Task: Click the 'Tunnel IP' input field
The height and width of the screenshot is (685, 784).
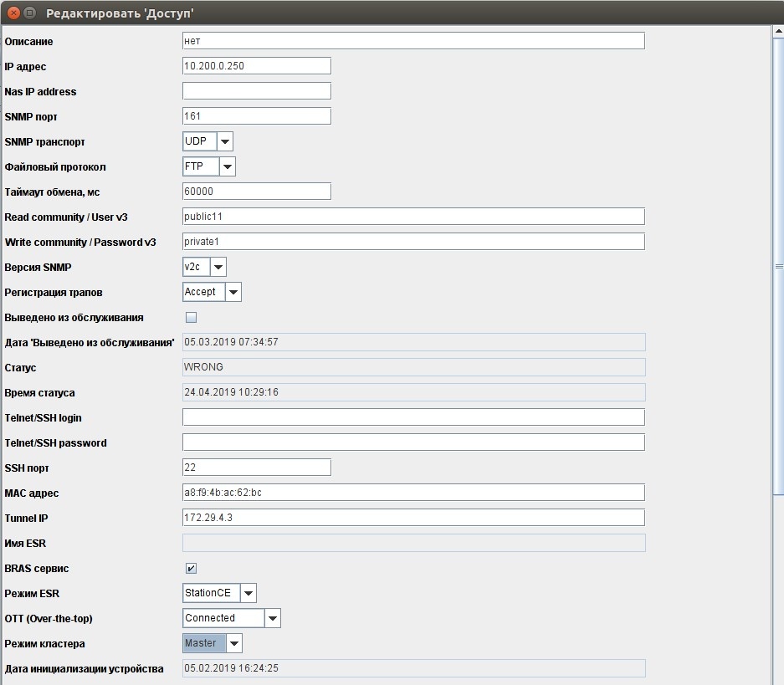Action: tap(413, 518)
